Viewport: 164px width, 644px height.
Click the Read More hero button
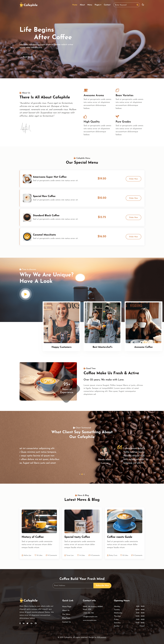[27, 57]
